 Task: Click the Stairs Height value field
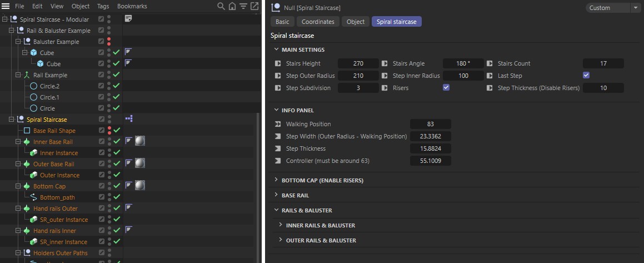tap(358, 63)
